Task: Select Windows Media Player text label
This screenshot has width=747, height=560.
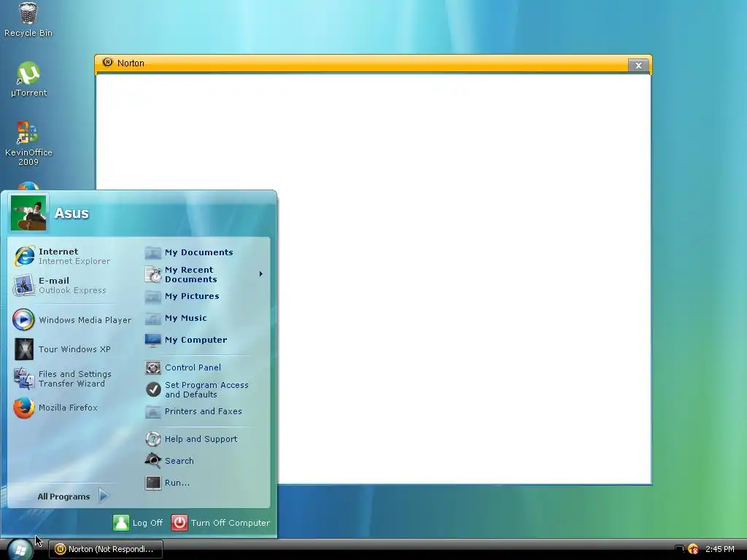Action: [85, 320]
